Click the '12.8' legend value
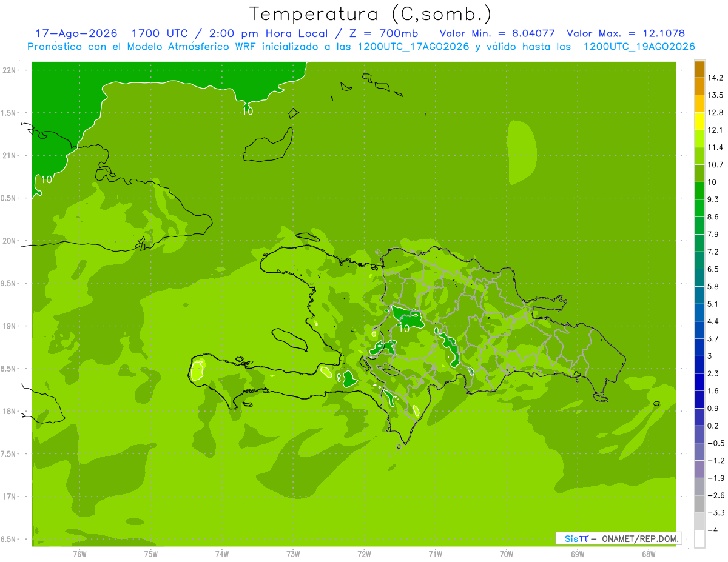 click(715, 113)
